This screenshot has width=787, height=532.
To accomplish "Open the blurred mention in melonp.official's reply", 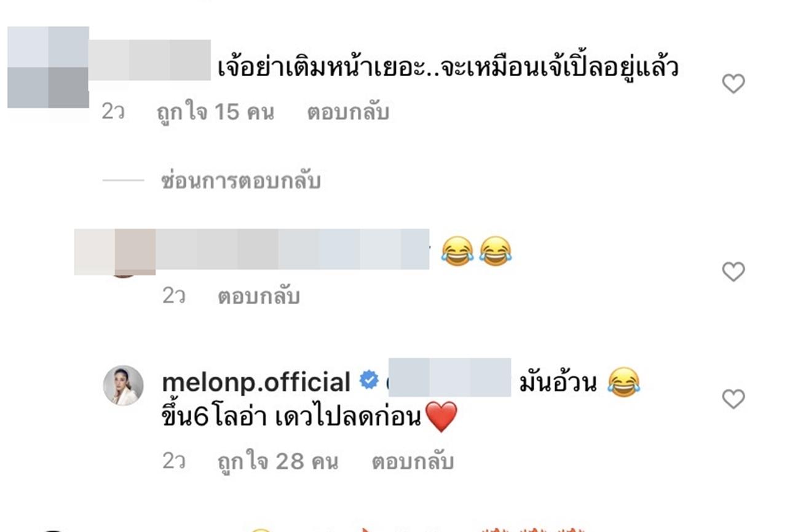I will [x=450, y=377].
